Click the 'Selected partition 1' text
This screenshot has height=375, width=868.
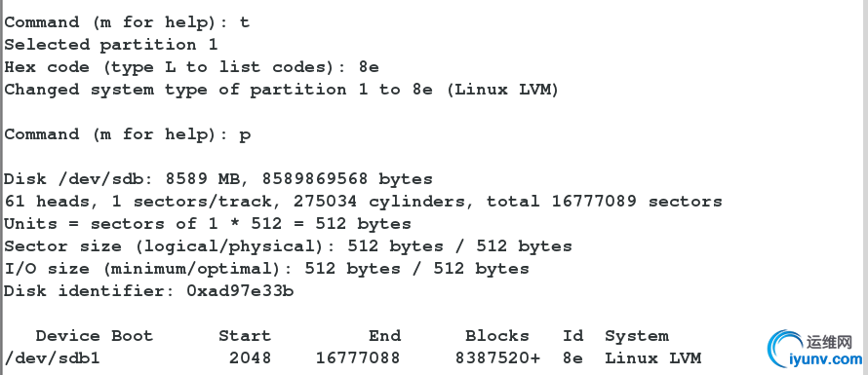111,45
